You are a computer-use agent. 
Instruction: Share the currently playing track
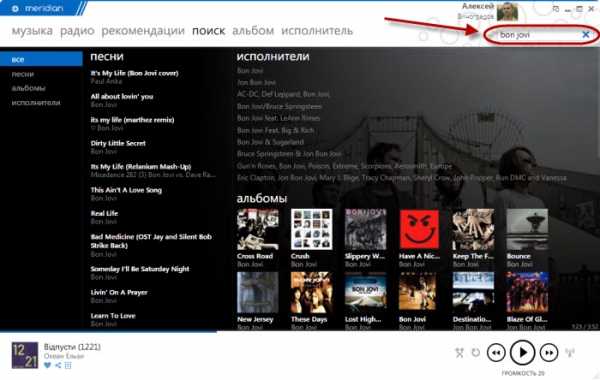(58, 365)
